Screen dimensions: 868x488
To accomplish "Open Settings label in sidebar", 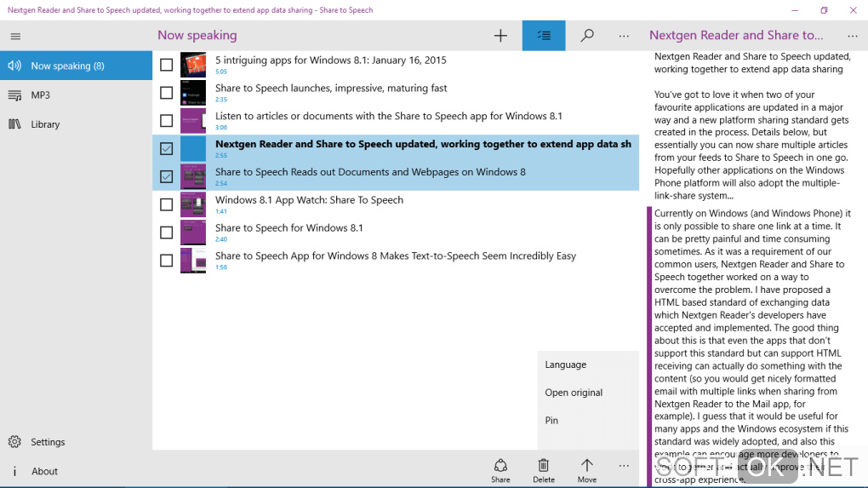I will pos(48,442).
